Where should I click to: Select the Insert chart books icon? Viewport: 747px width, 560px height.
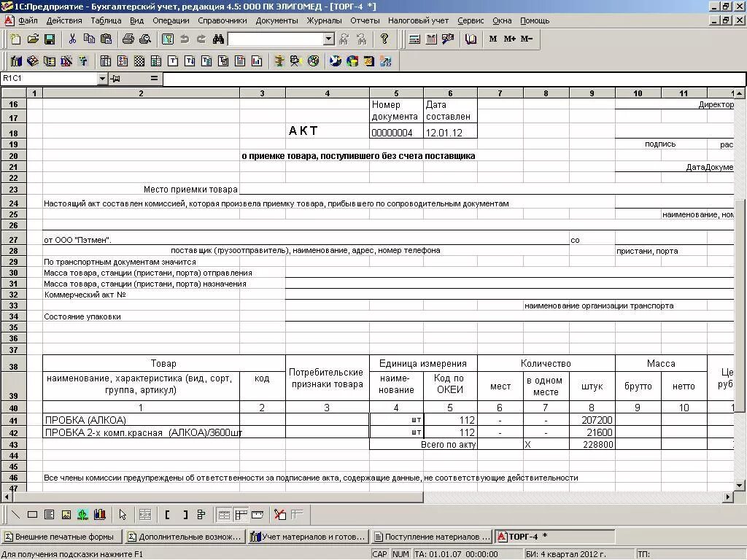click(99, 515)
